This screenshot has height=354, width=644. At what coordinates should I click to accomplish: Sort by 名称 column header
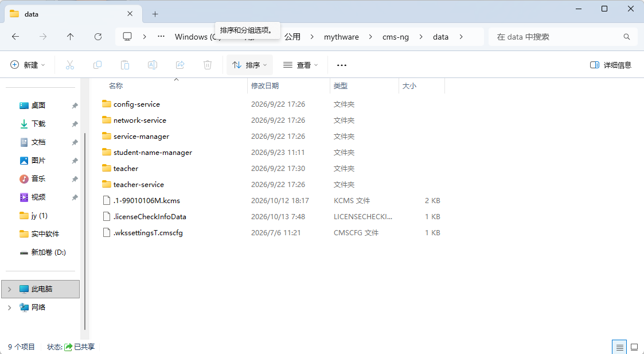pyautogui.click(x=116, y=85)
